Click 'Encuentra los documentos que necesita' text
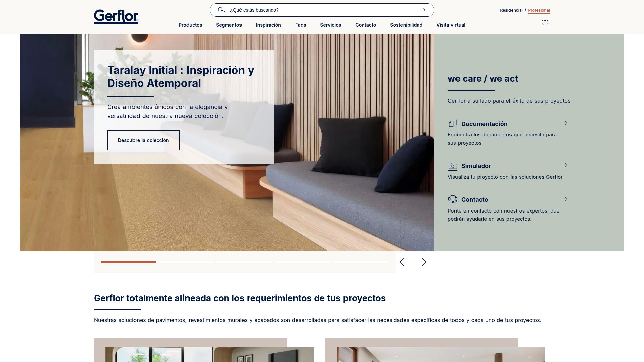 click(x=502, y=139)
